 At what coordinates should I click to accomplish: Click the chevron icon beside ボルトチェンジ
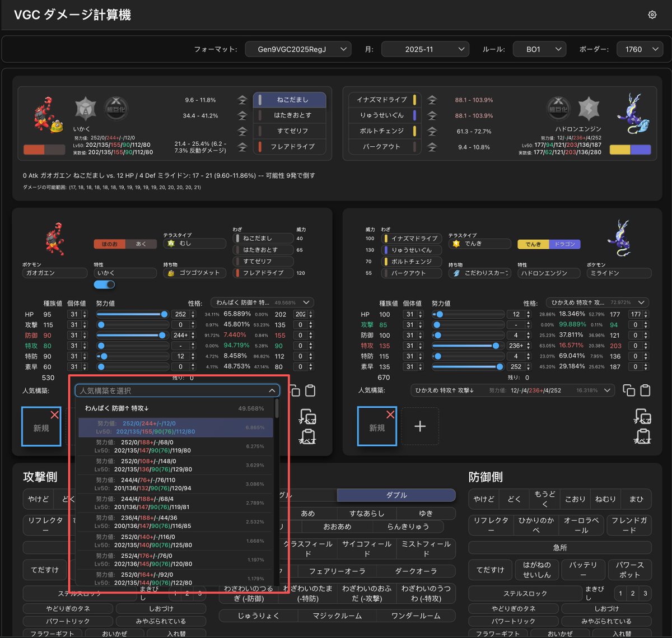click(432, 131)
